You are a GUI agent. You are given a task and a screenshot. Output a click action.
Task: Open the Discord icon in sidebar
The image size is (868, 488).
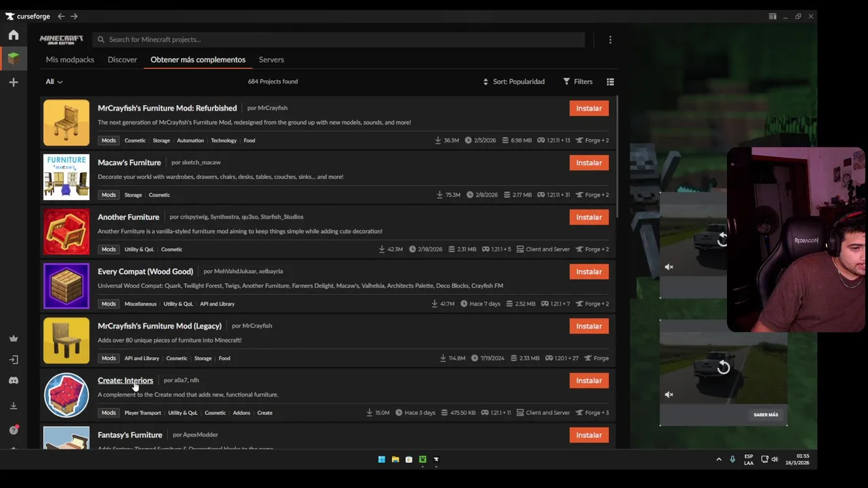click(x=14, y=381)
